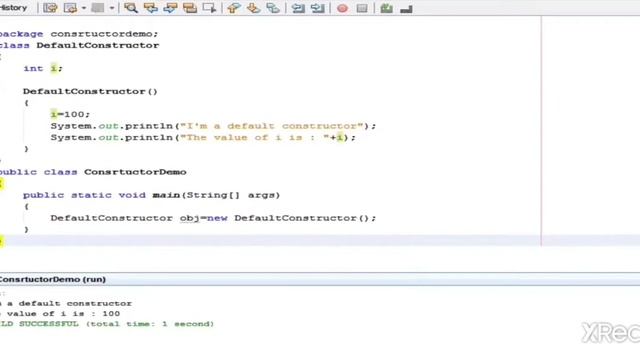Screen dimensions: 640x360
Task: Jump to Previous Bookmark icon
Action: [233, 8]
